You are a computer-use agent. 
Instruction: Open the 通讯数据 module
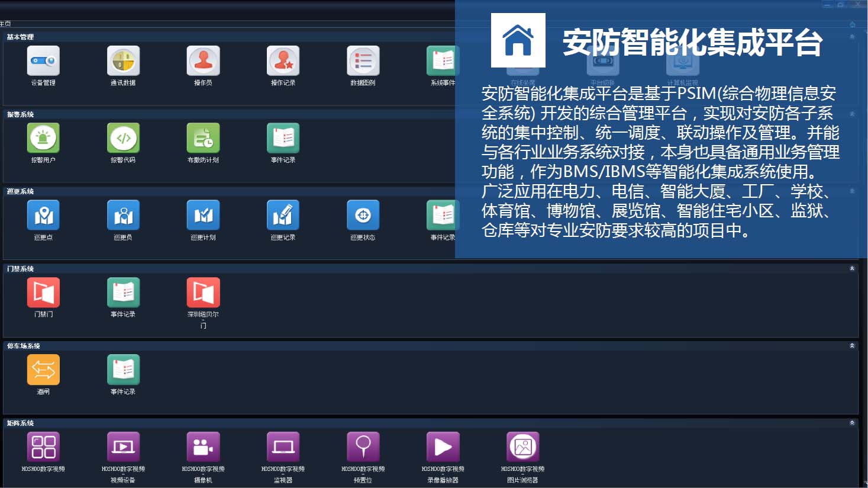point(123,61)
